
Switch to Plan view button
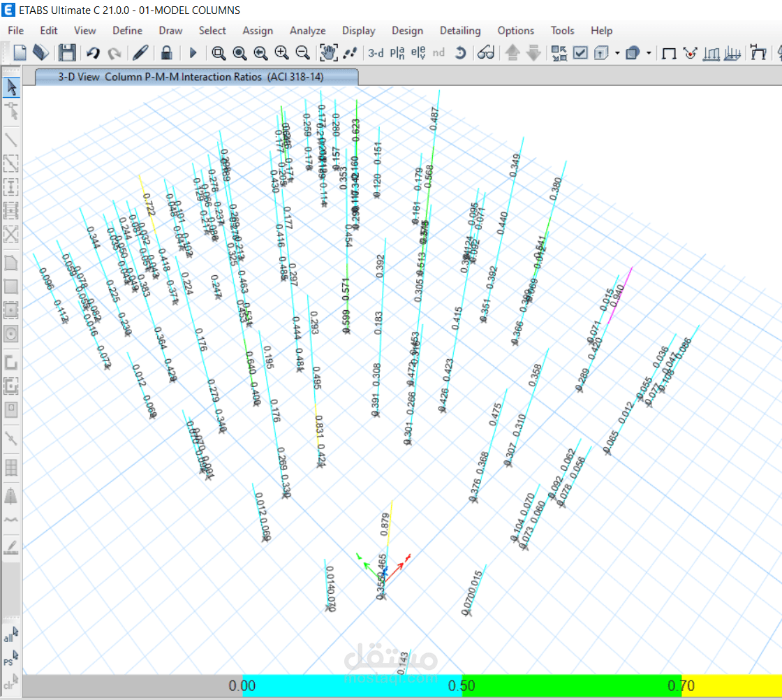pyautogui.click(x=397, y=52)
